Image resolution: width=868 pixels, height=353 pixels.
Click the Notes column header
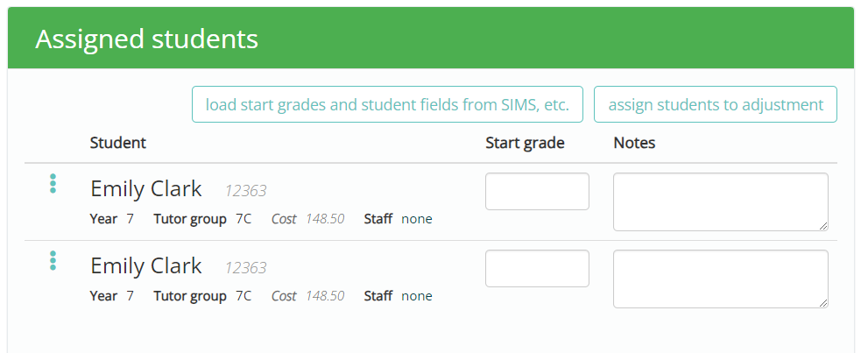(634, 143)
